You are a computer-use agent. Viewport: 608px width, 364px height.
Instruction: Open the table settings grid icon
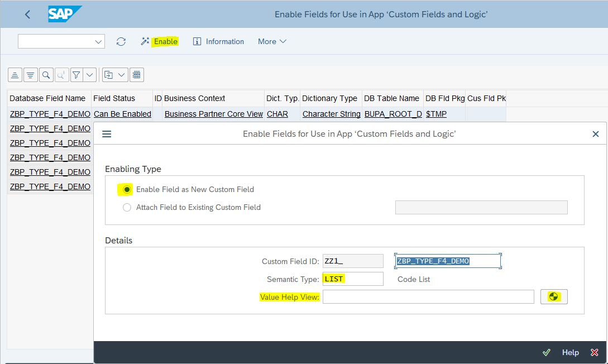click(136, 74)
